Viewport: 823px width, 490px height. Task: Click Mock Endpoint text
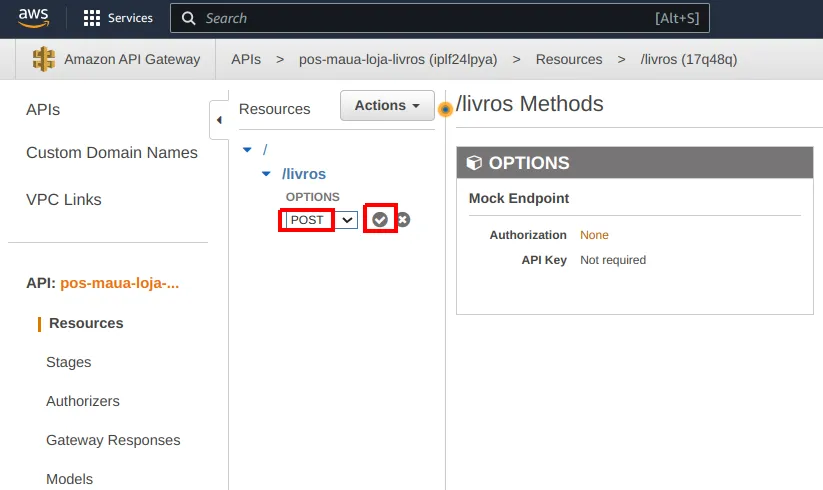point(519,198)
